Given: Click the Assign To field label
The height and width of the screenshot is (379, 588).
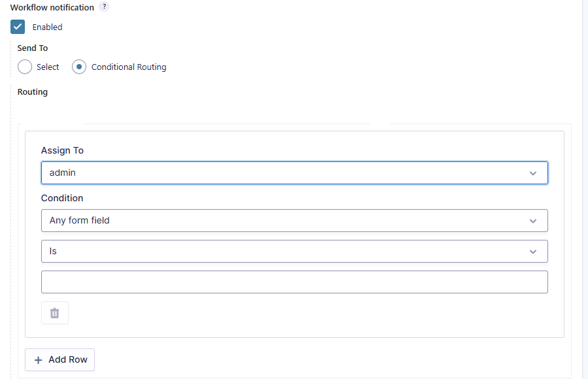Looking at the screenshot, I should pyautogui.click(x=62, y=150).
